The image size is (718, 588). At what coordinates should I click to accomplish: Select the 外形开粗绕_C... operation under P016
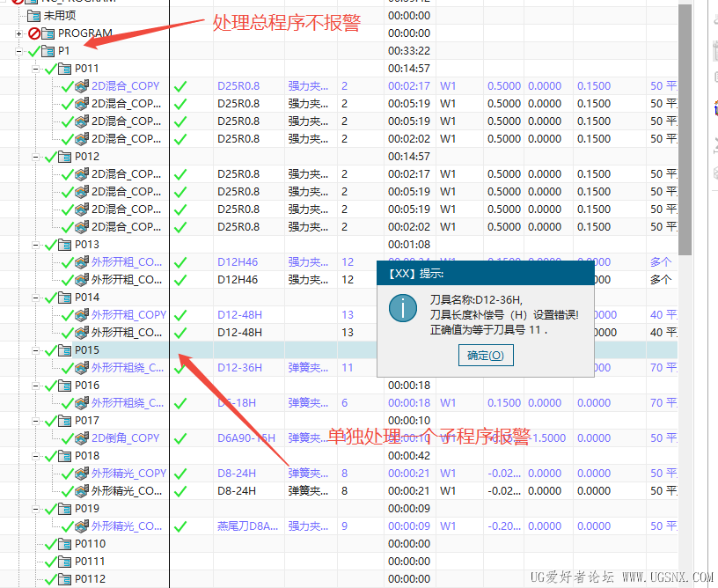(128, 403)
